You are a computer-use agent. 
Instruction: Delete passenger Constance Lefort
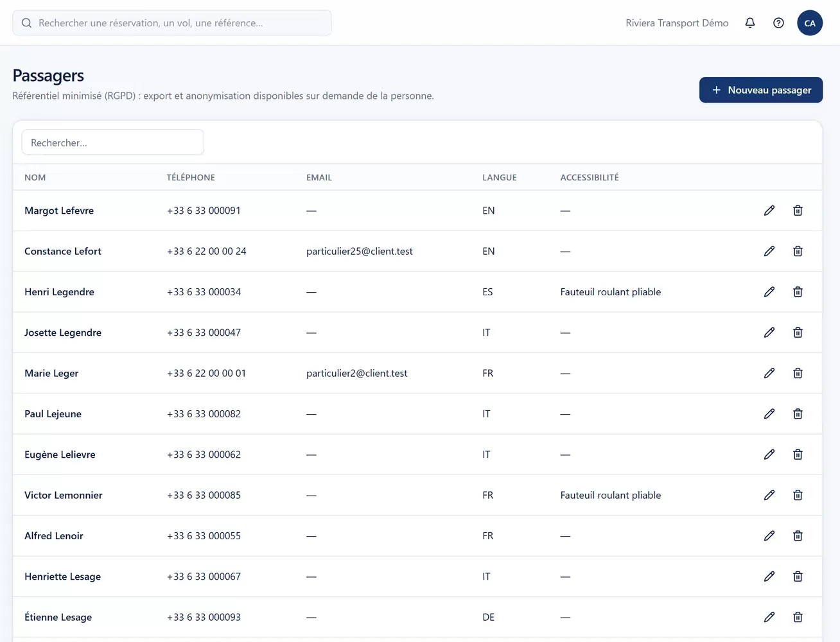pyautogui.click(x=798, y=251)
